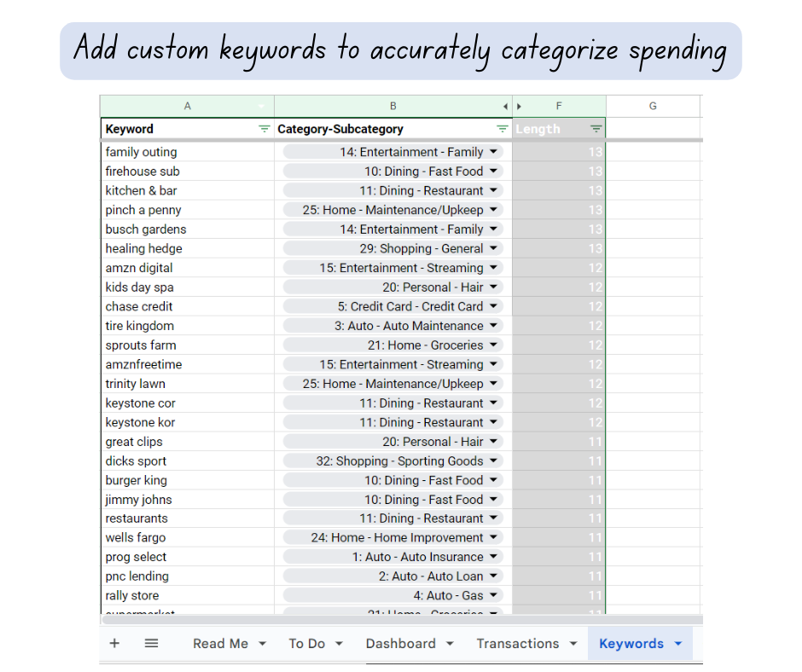This screenshot has height=672, width=802.
Task: Select the '2: Auto - Auto Loan' cell
Action: [x=392, y=576]
